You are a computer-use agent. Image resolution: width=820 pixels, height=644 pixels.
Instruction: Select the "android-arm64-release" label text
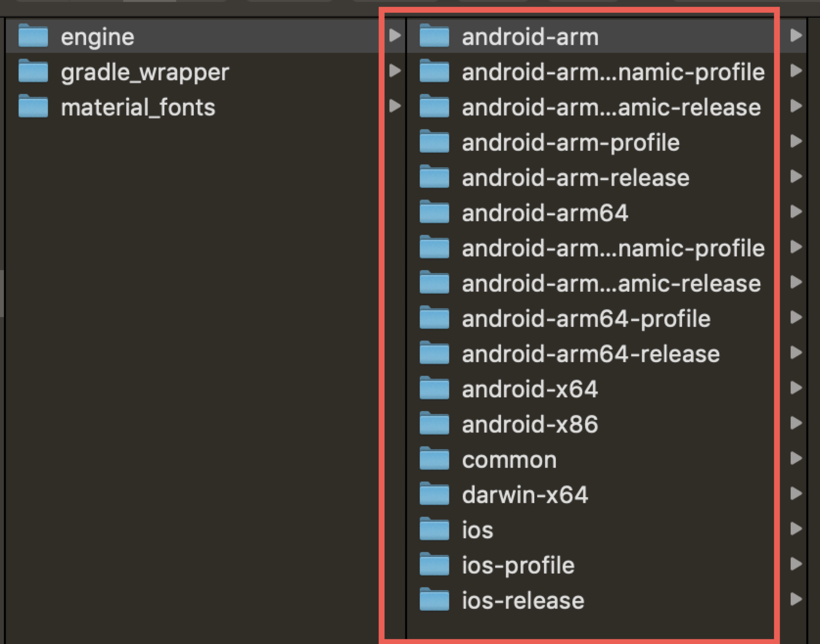coord(591,354)
